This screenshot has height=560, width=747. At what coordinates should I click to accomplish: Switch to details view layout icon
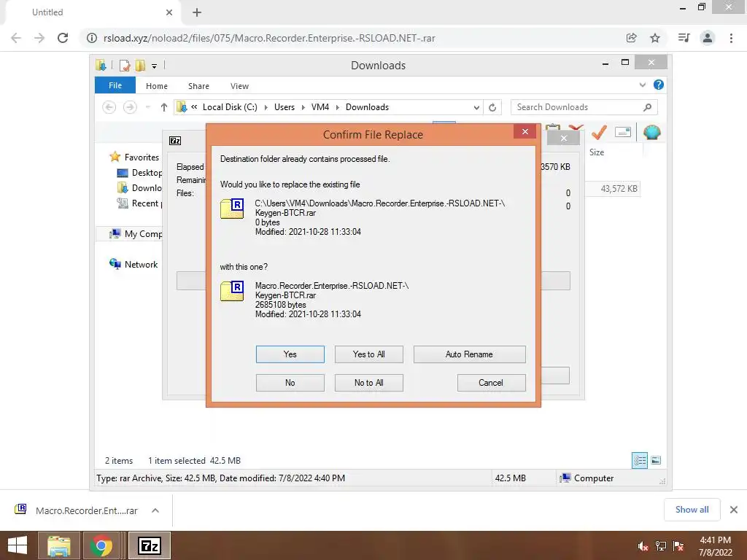tap(639, 460)
